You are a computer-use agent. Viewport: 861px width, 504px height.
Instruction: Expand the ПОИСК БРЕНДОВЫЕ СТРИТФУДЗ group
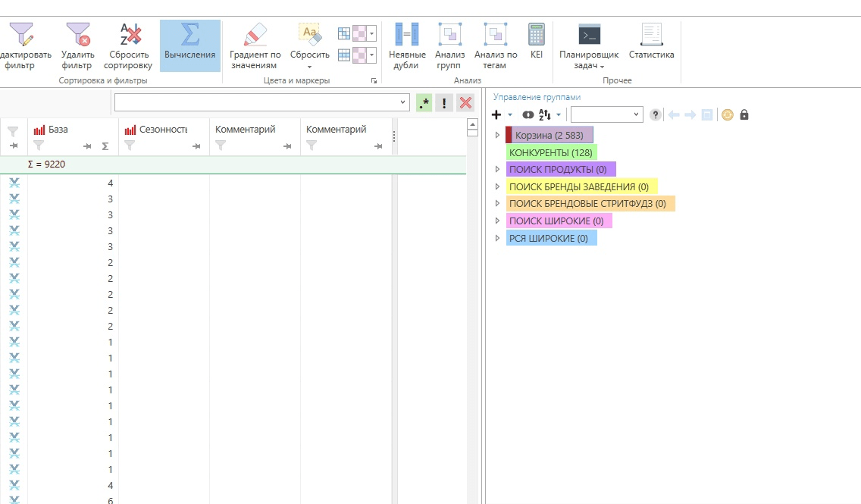coord(497,203)
